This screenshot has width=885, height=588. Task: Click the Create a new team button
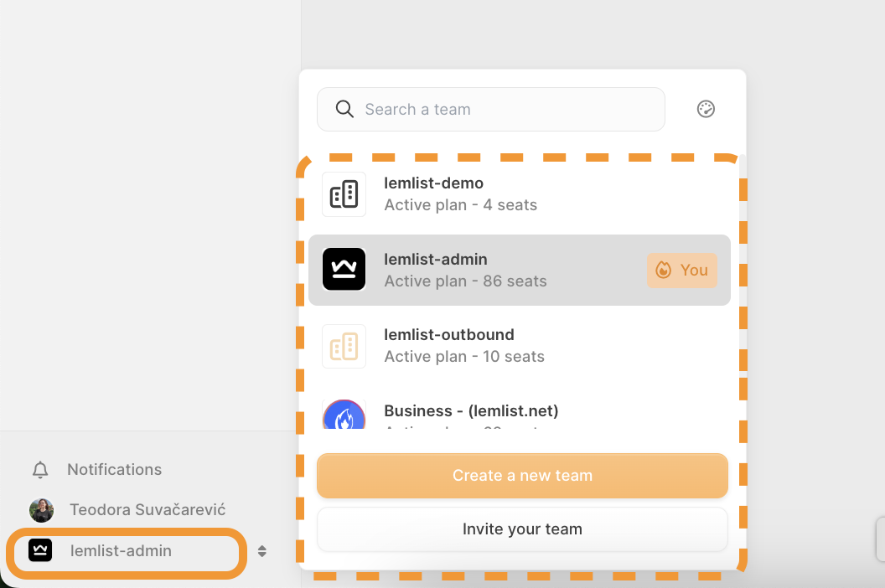[522, 476]
